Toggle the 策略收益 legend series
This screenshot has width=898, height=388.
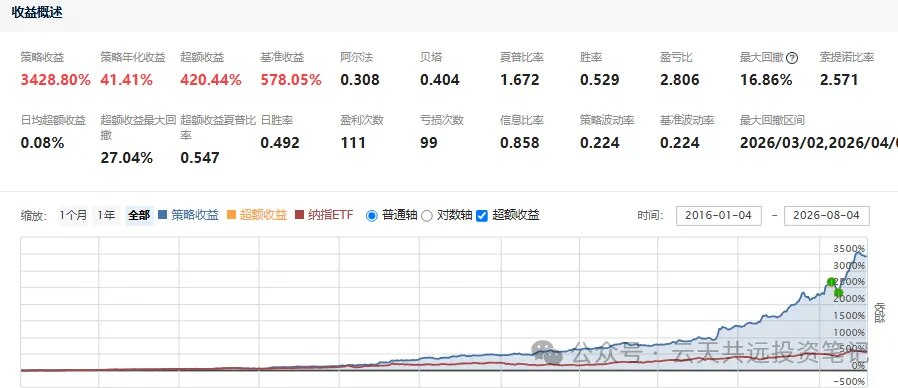188,215
